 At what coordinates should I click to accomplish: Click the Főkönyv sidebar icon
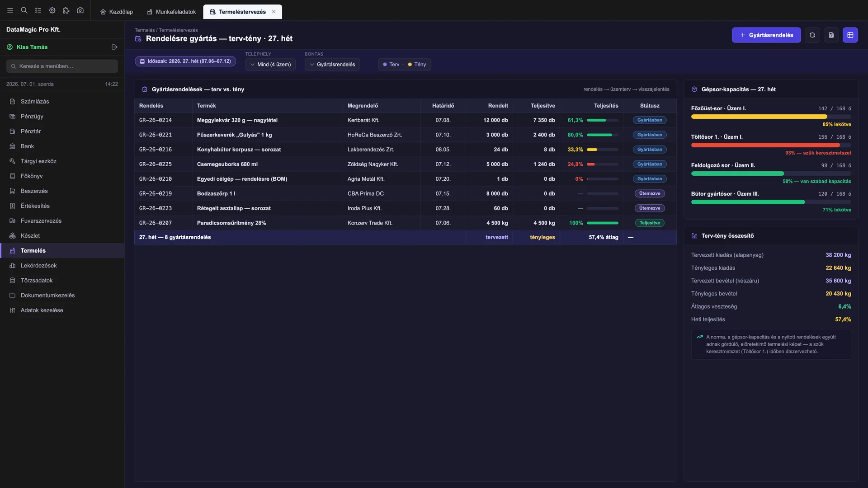point(13,176)
